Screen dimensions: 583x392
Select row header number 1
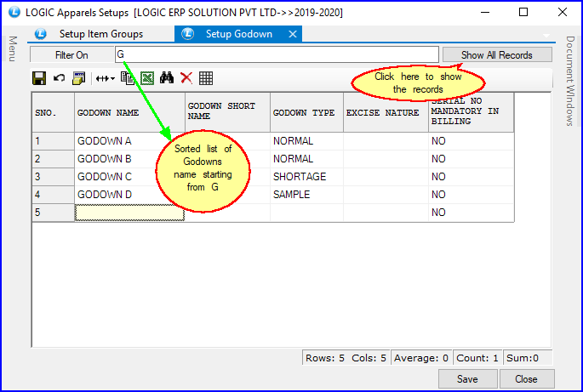(x=53, y=141)
